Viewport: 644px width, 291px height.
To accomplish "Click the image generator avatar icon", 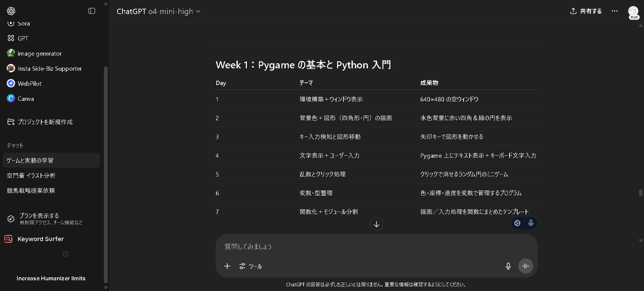I will tap(11, 53).
